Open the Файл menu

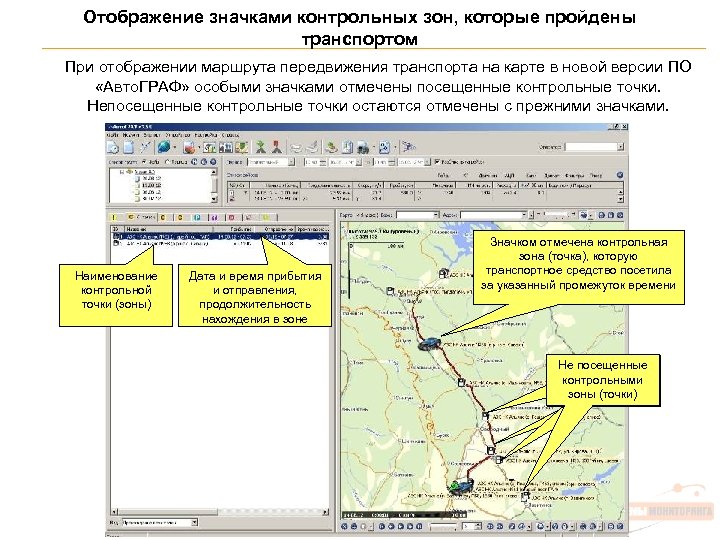112,135
